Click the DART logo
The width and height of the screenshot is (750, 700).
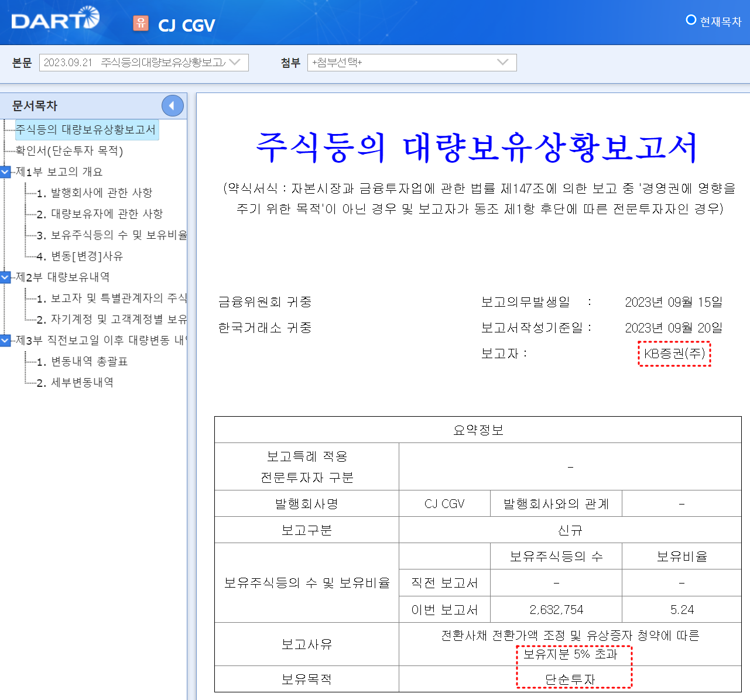tap(56, 19)
